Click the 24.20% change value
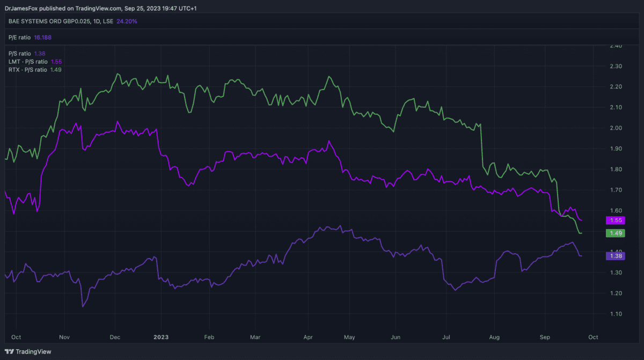The image size is (644, 360). point(127,22)
